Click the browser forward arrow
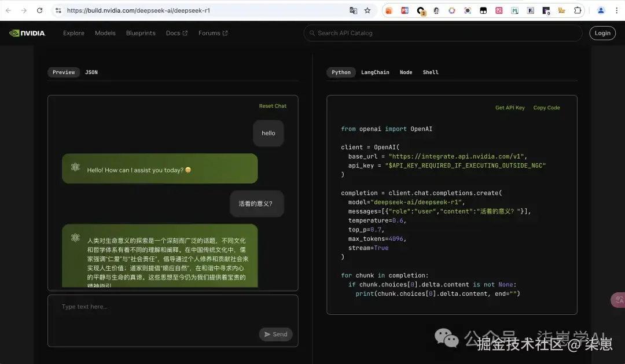Screen dimensions: 625x364 24,10
